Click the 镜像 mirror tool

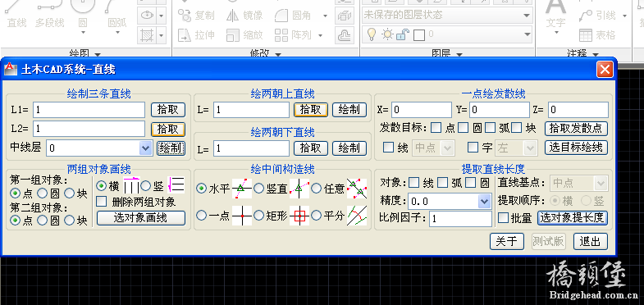coord(244,16)
